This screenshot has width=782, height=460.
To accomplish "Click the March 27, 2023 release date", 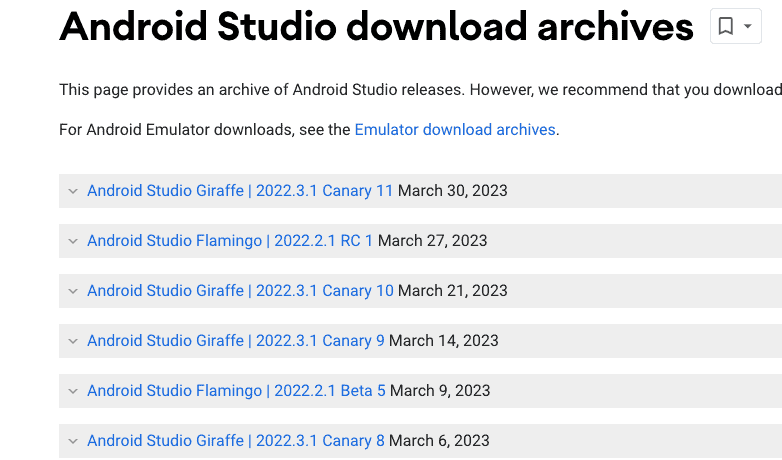I will (433, 241).
